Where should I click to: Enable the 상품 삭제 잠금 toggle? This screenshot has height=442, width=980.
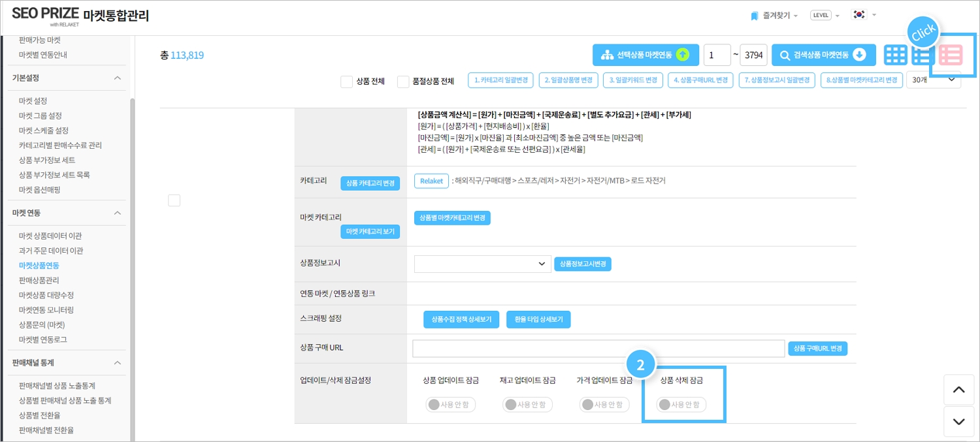[x=681, y=405]
